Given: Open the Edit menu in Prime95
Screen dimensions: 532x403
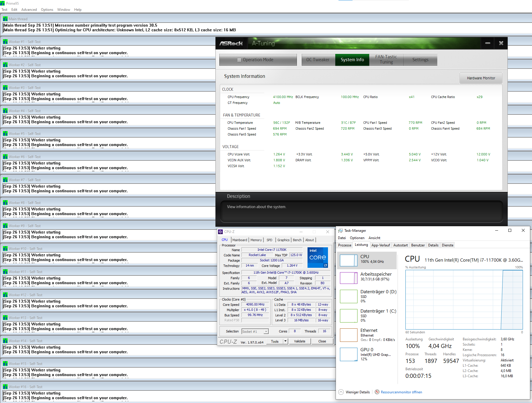Looking at the screenshot, I should click(x=14, y=10).
